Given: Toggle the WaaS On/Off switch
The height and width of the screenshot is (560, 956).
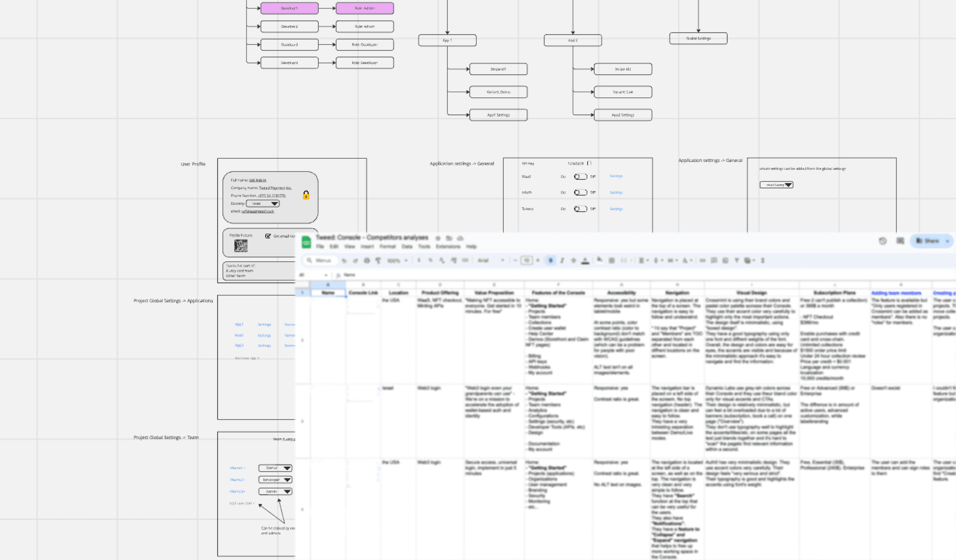Looking at the screenshot, I should point(580,176).
